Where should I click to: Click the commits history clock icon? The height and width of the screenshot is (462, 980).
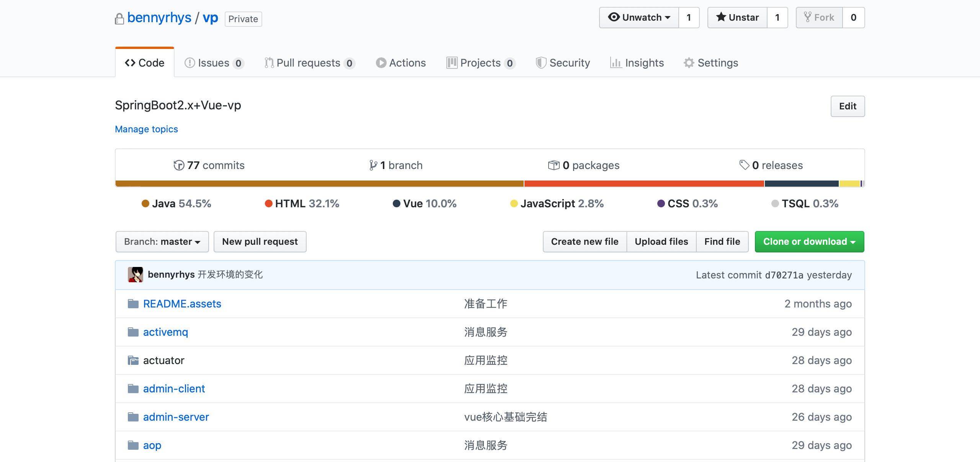[x=179, y=165]
